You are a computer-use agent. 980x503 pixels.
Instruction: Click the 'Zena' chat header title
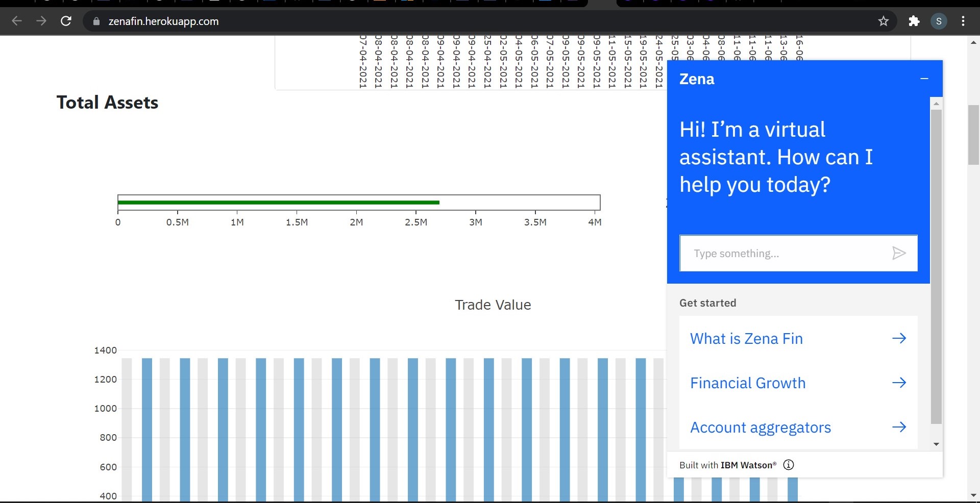click(697, 79)
